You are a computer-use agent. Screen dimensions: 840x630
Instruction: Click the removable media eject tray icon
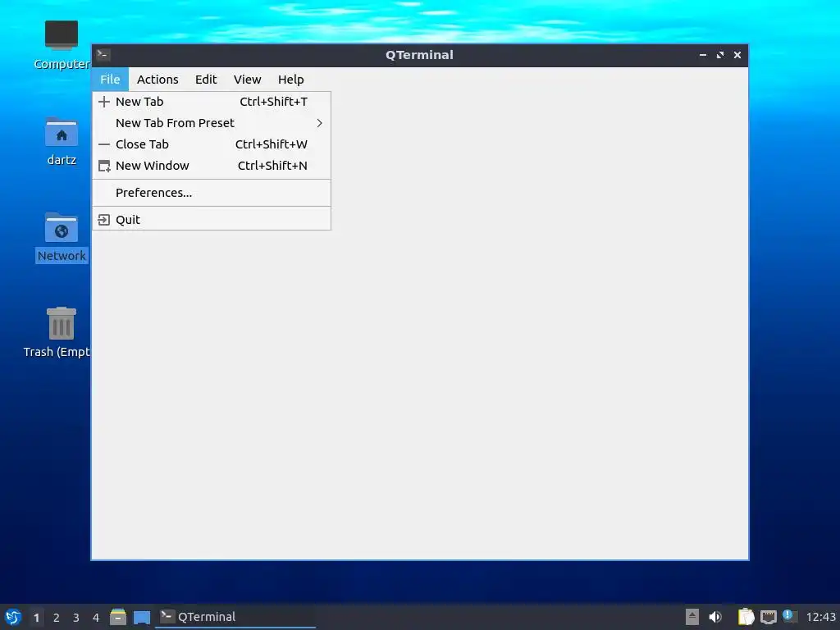click(692, 617)
